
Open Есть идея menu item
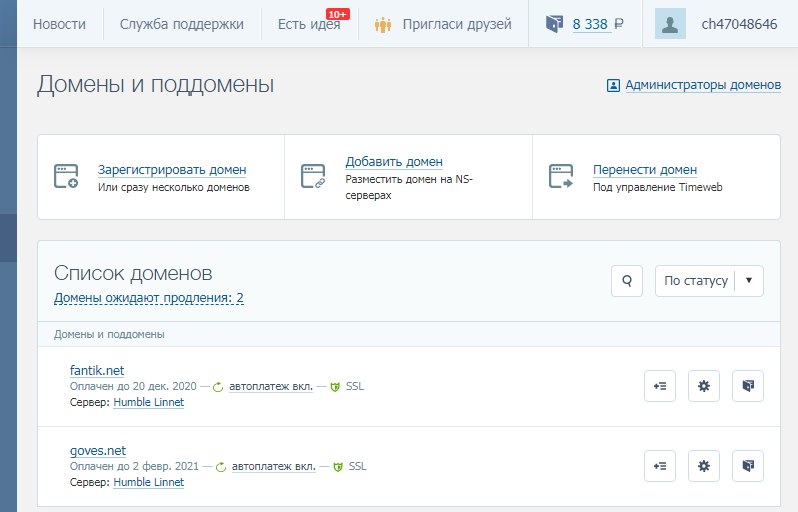coord(309,24)
